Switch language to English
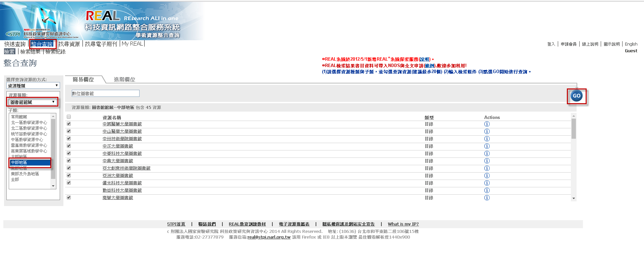The height and width of the screenshot is (256, 644). click(x=631, y=44)
